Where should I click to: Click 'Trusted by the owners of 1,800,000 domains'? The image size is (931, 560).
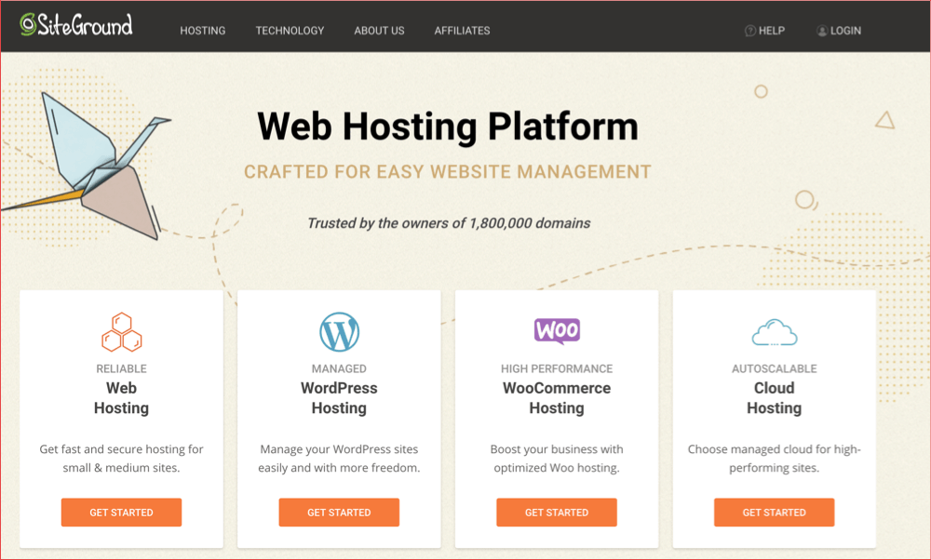[x=449, y=223]
